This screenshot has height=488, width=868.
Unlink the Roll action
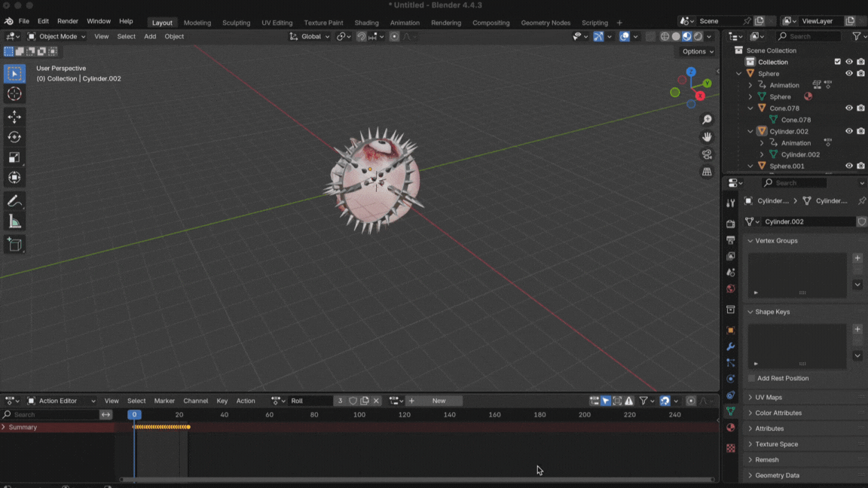point(376,401)
